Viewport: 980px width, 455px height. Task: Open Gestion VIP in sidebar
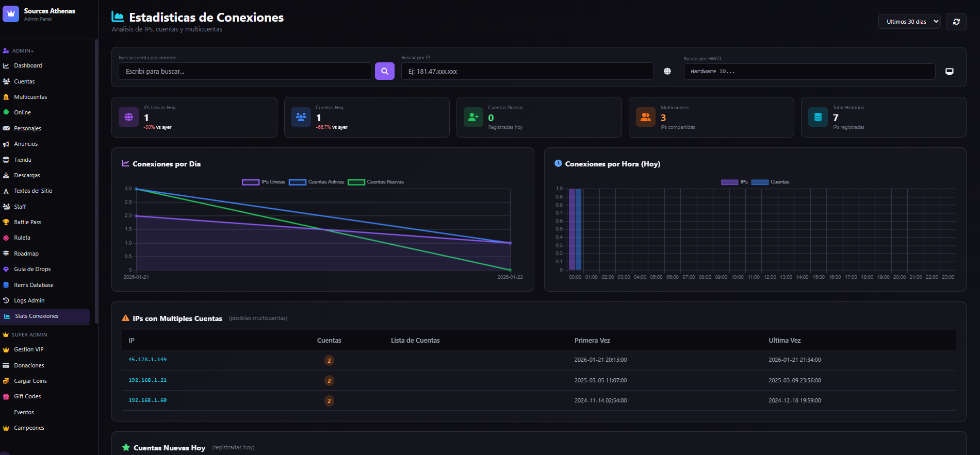click(28, 349)
